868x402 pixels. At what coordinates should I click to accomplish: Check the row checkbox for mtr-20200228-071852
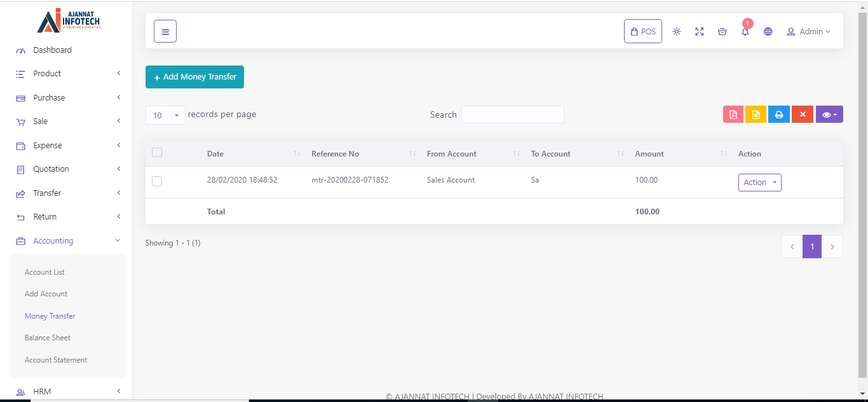tap(157, 181)
